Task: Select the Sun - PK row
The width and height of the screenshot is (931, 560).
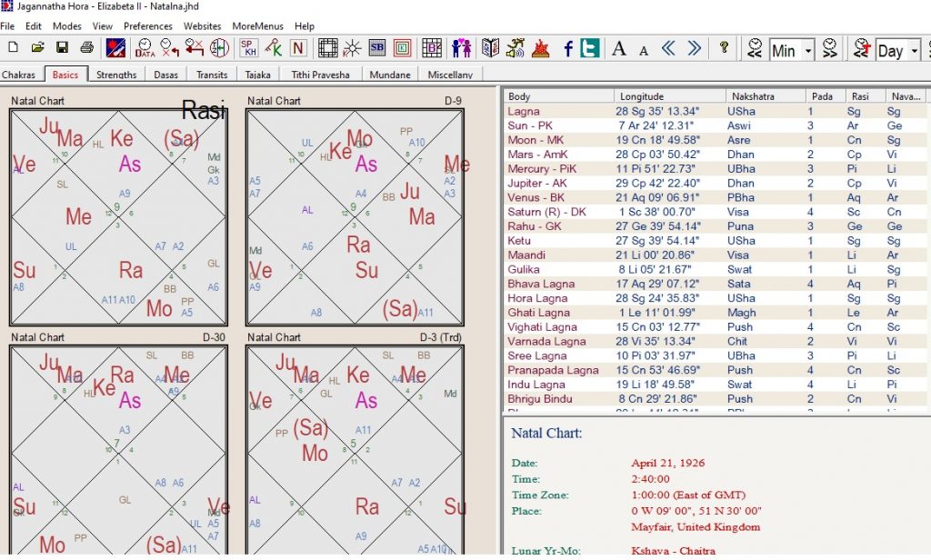Action: point(715,125)
